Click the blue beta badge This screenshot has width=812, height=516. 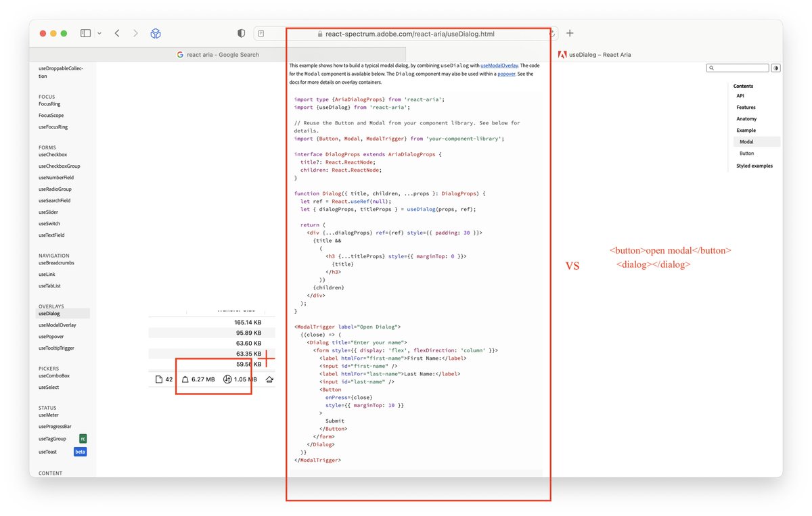81,452
